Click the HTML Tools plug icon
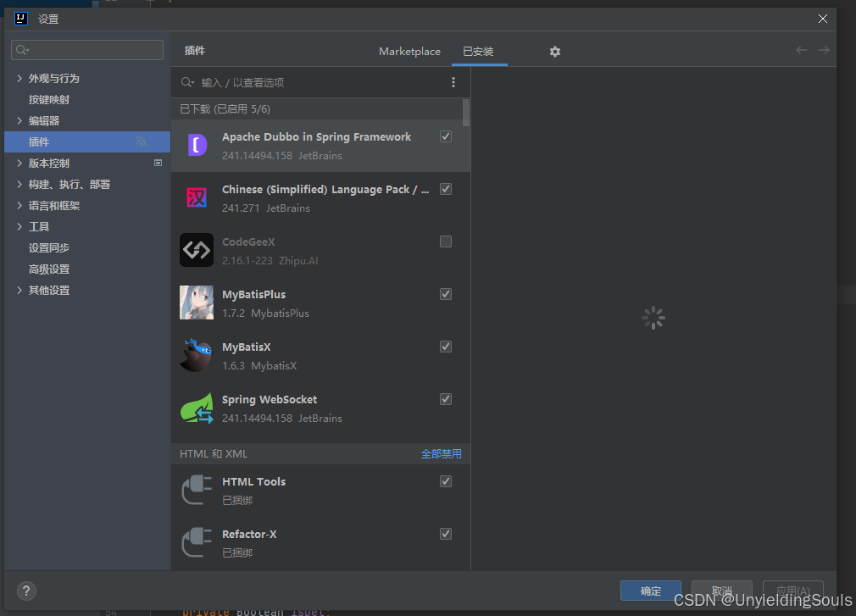Viewport: 856px width, 616px height. click(x=197, y=490)
